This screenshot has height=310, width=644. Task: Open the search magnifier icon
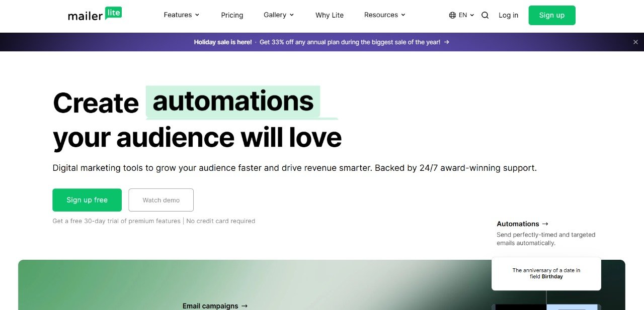[485, 15]
